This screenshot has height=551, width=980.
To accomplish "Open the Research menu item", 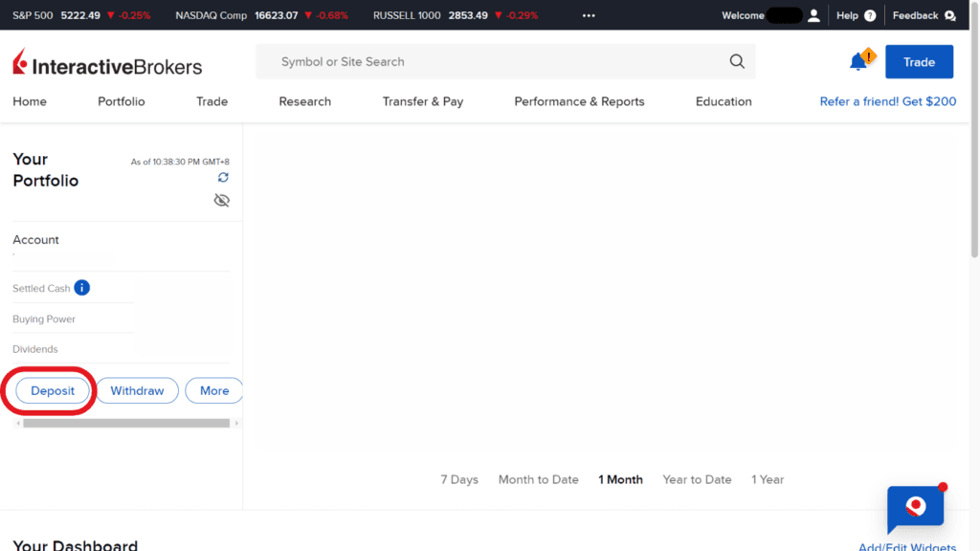I will coord(304,101).
